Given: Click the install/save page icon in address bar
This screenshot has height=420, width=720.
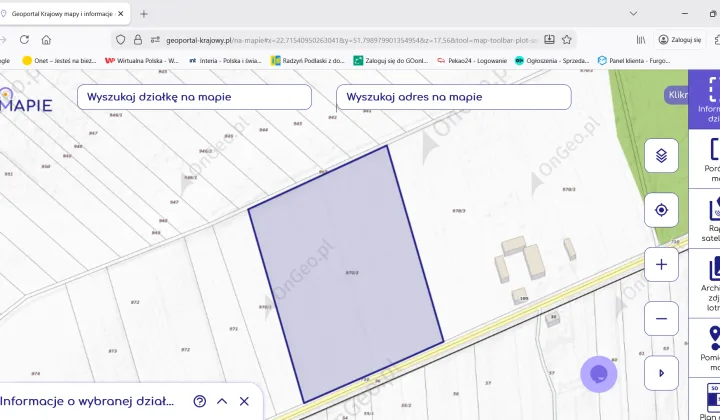Looking at the screenshot, I should pyautogui.click(x=549, y=40).
